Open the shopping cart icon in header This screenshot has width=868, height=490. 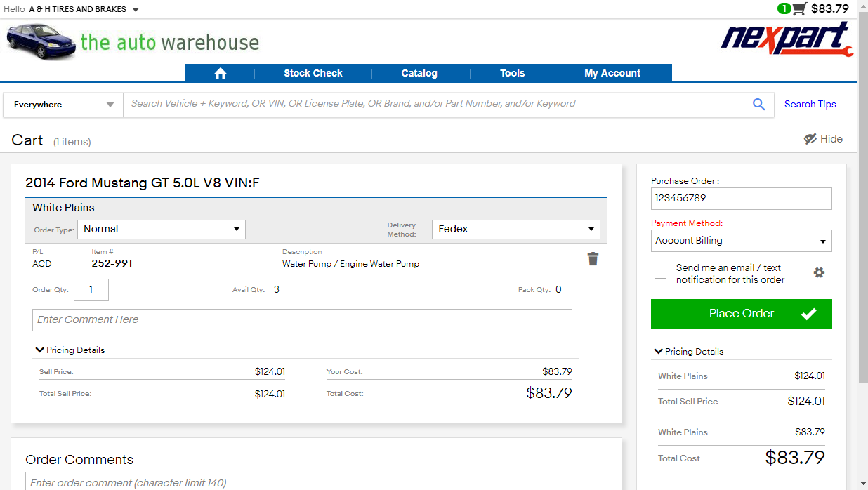[x=799, y=9]
